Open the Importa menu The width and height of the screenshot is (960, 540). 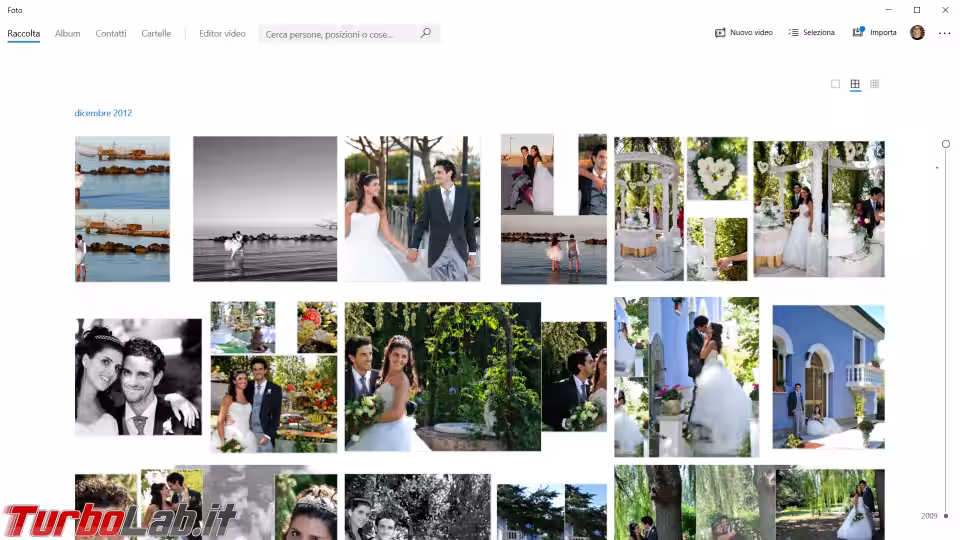[x=874, y=33]
